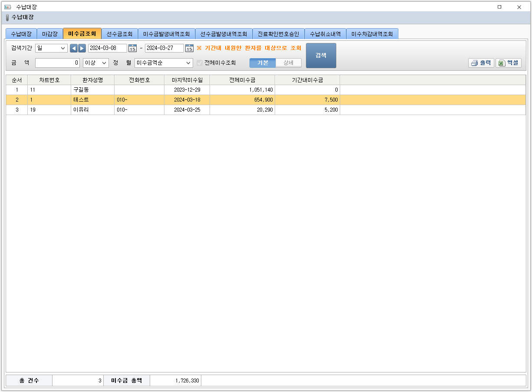Open the start date calendar picker

[132, 48]
